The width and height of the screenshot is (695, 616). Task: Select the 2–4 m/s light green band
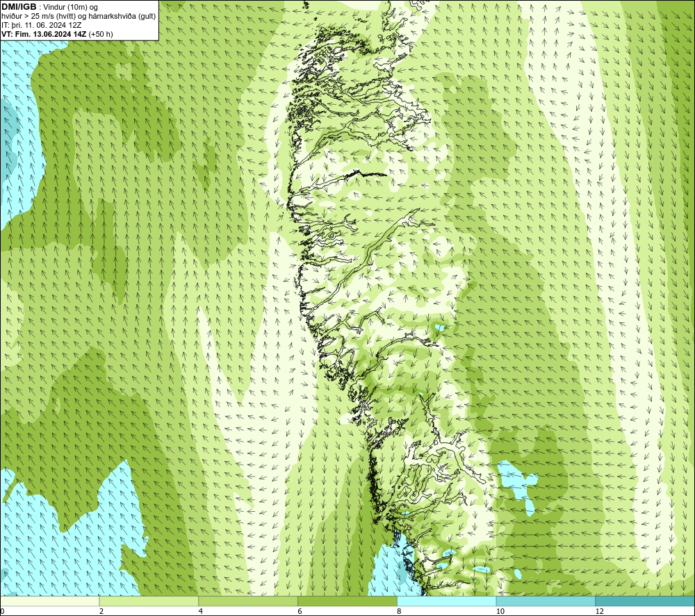click(x=149, y=601)
